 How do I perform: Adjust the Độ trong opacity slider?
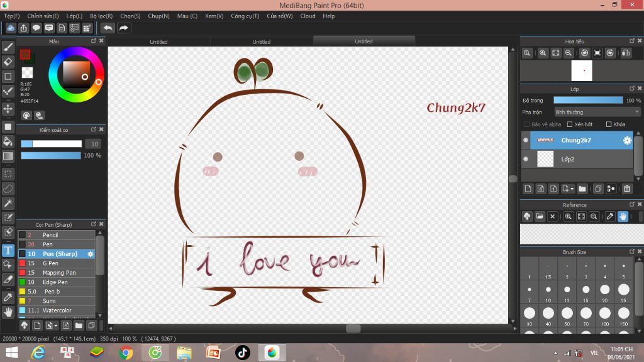(x=588, y=100)
